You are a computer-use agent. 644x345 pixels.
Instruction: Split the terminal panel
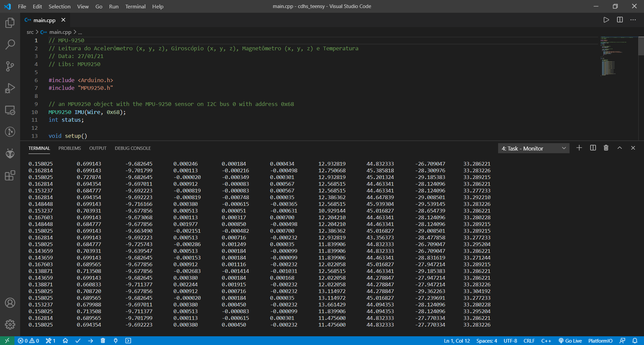click(x=593, y=148)
